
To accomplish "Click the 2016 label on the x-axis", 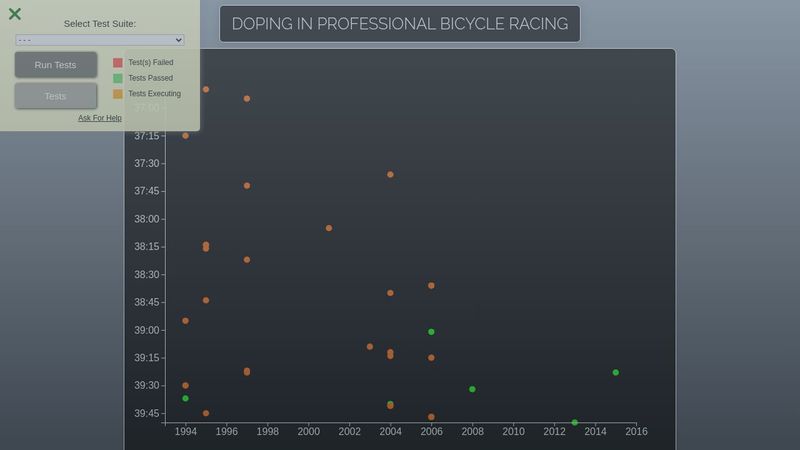I will point(636,432).
